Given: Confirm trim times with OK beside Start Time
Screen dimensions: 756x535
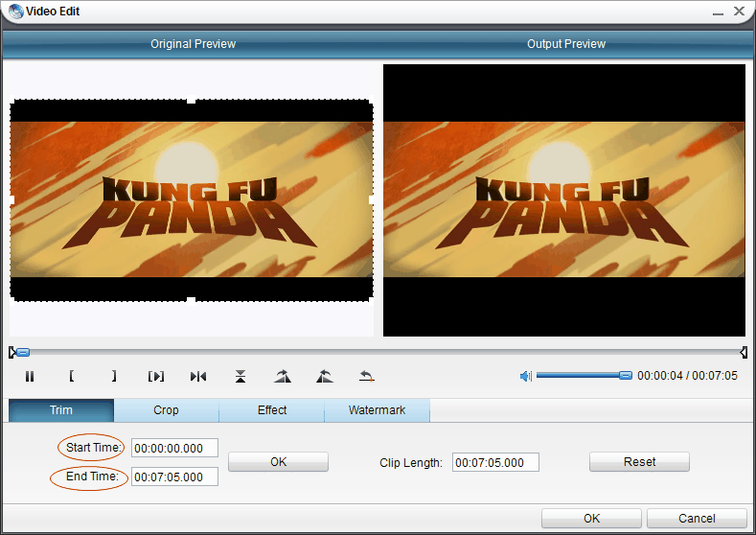Looking at the screenshot, I should pyautogui.click(x=278, y=462).
